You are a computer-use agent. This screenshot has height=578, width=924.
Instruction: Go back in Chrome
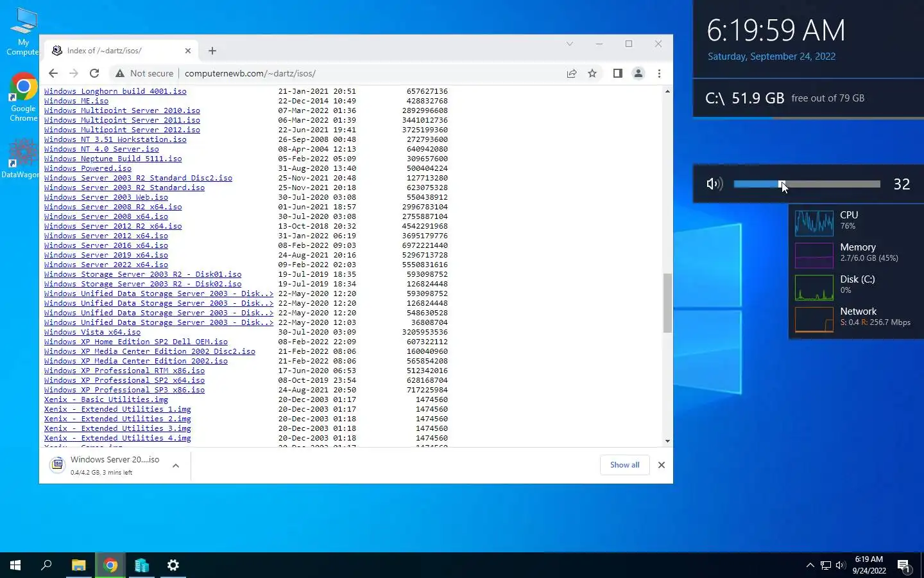click(x=53, y=73)
